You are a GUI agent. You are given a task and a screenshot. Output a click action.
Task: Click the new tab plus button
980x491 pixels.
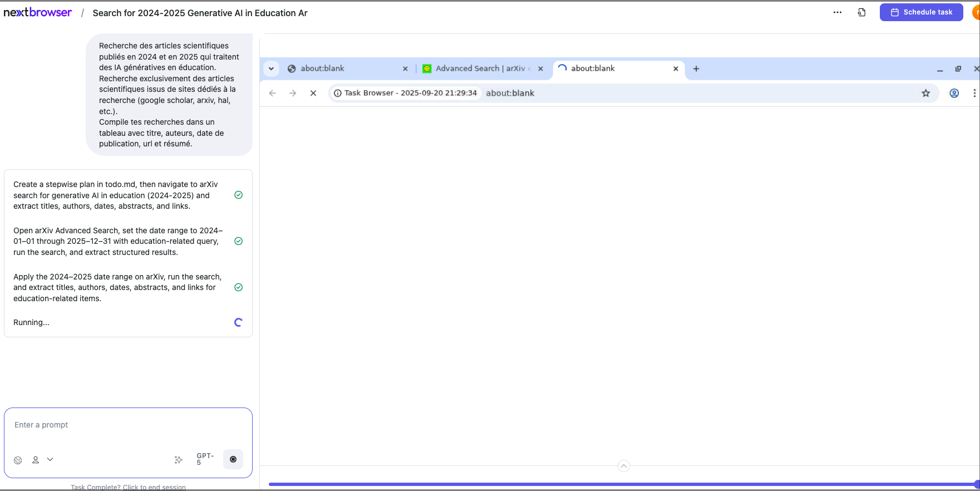(696, 68)
